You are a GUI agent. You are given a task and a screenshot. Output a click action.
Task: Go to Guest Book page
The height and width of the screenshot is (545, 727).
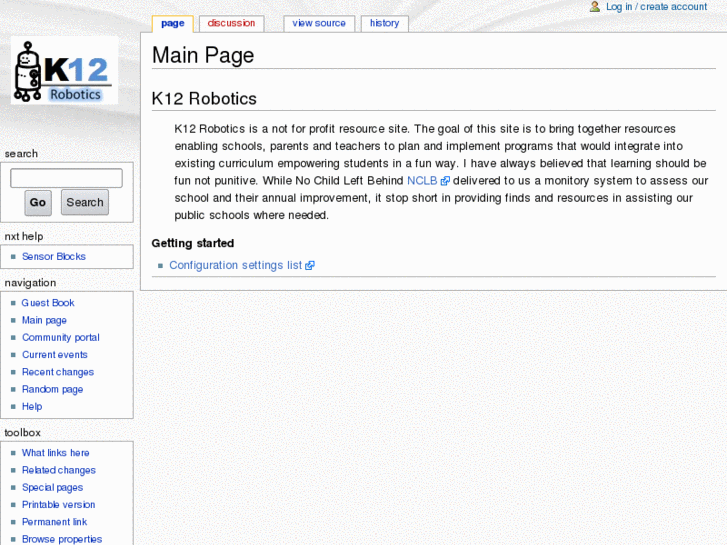[x=48, y=303]
